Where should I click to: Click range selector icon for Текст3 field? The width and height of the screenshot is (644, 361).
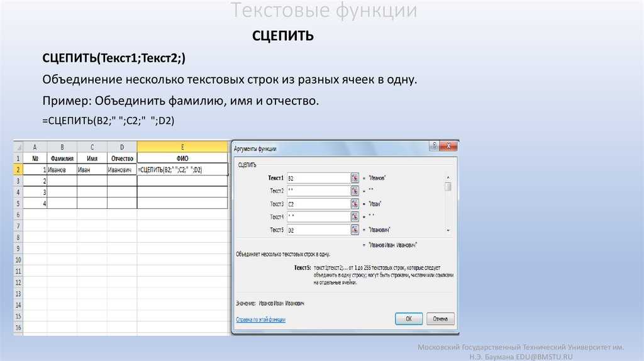(x=355, y=204)
